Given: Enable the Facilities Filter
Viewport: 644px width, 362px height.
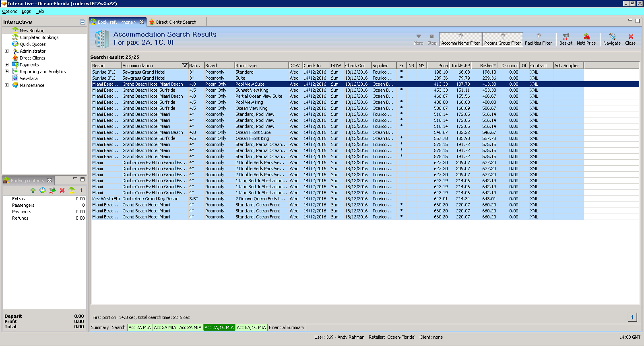Looking at the screenshot, I should coord(538,39).
